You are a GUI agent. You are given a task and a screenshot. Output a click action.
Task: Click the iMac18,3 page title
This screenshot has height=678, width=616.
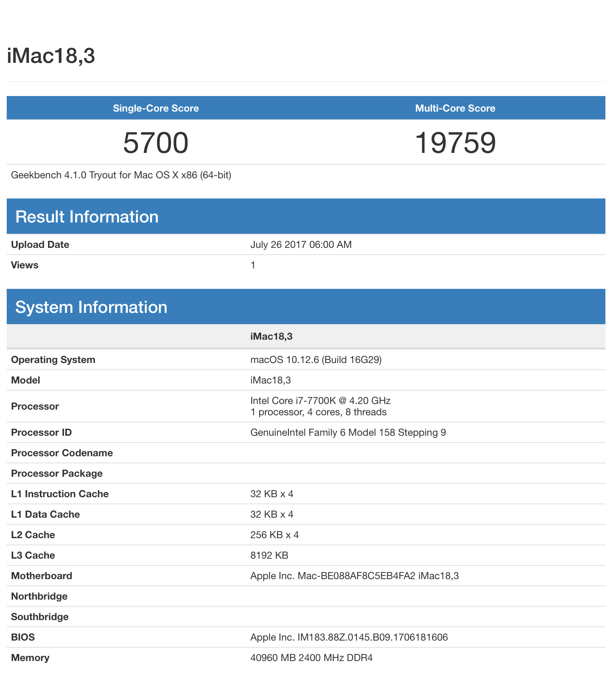coord(51,56)
